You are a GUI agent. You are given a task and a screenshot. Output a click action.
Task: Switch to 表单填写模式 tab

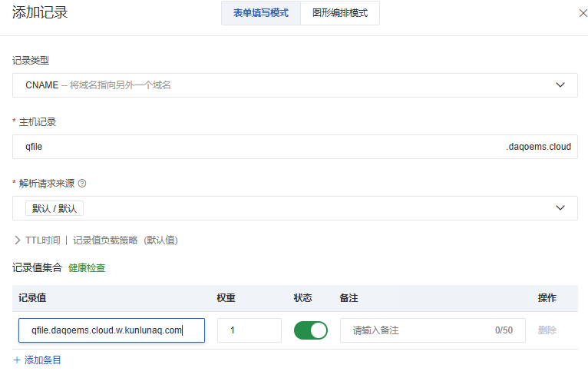click(x=261, y=13)
